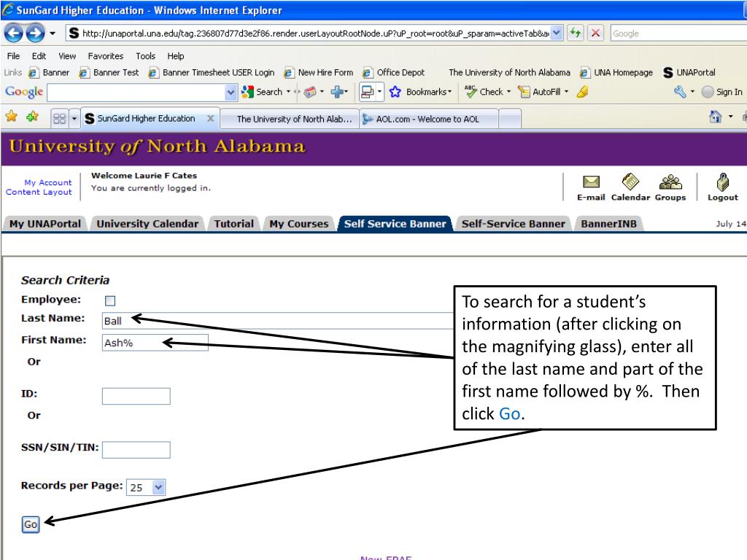Click the Add to Favorites star-plus icon
Image resolution: width=747 pixels, height=560 pixels.
tap(32, 116)
